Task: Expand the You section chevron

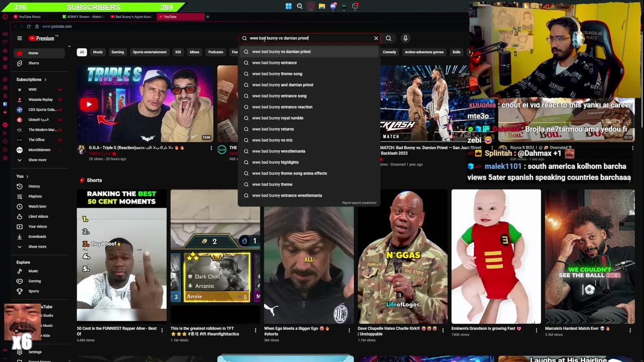Action: point(27,176)
